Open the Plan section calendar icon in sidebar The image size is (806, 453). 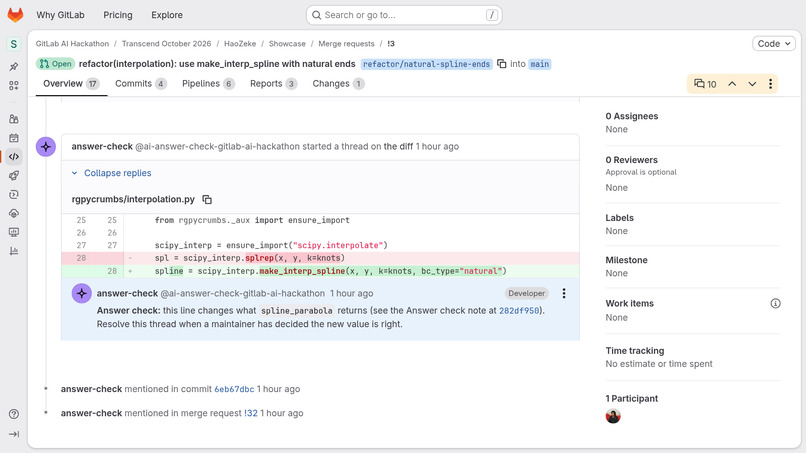[14, 138]
